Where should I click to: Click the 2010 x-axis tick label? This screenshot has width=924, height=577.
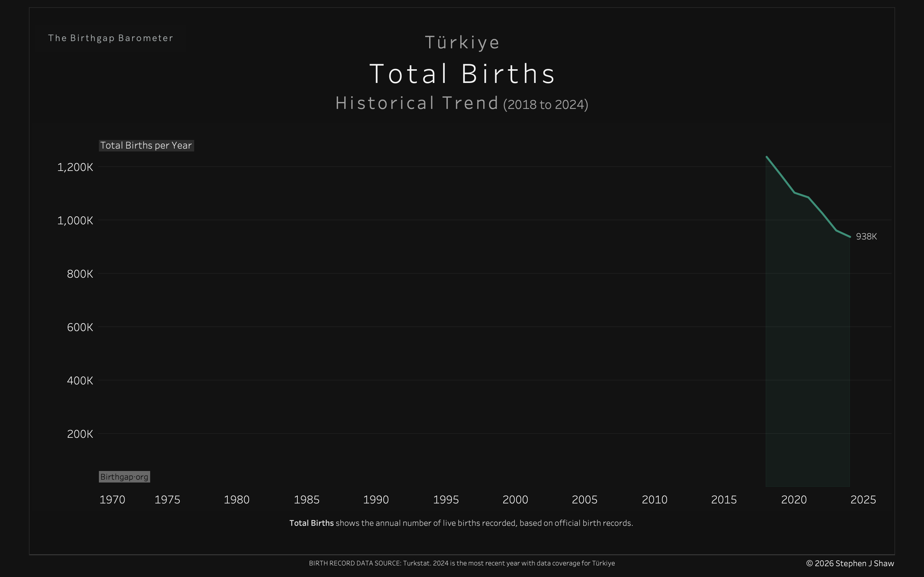654,499
